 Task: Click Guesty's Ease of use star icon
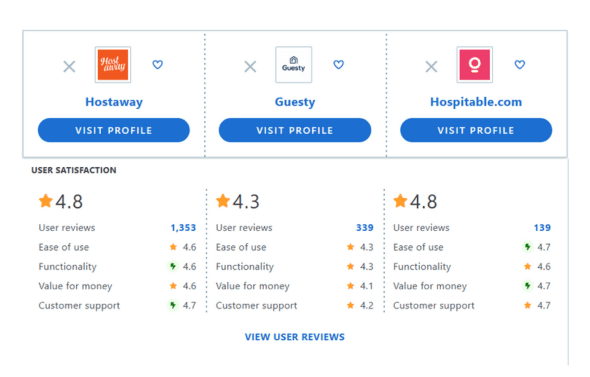(x=350, y=247)
